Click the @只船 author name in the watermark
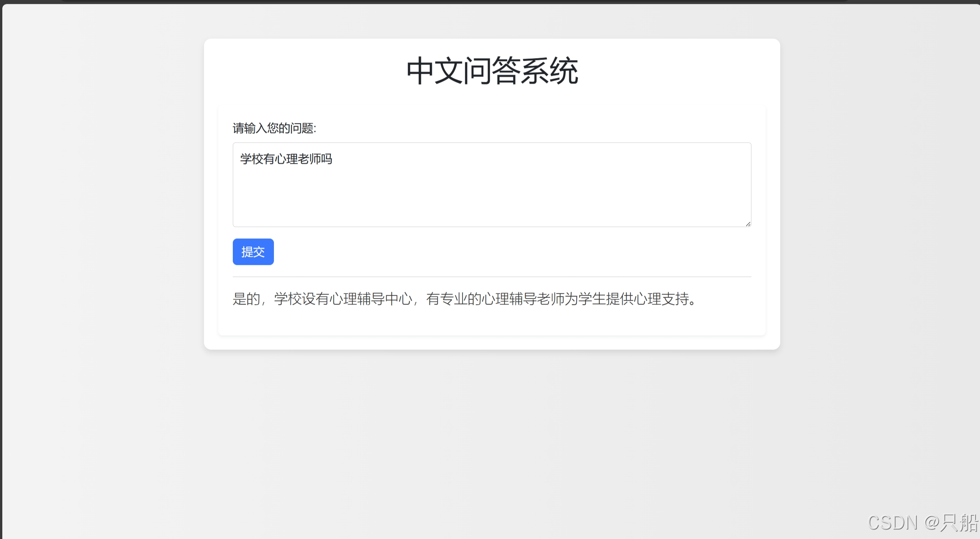The image size is (980, 539). 951,523
